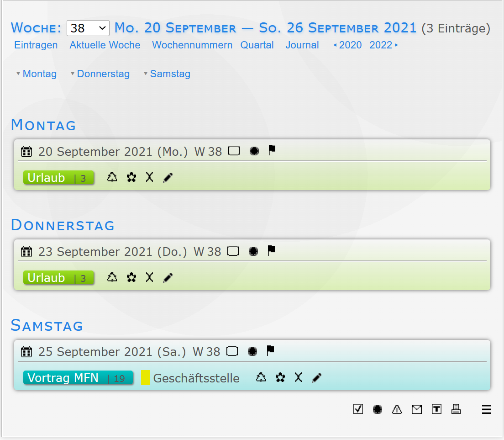Click the black dot icon on 23 September row
The height and width of the screenshot is (440, 504).
coord(253,251)
